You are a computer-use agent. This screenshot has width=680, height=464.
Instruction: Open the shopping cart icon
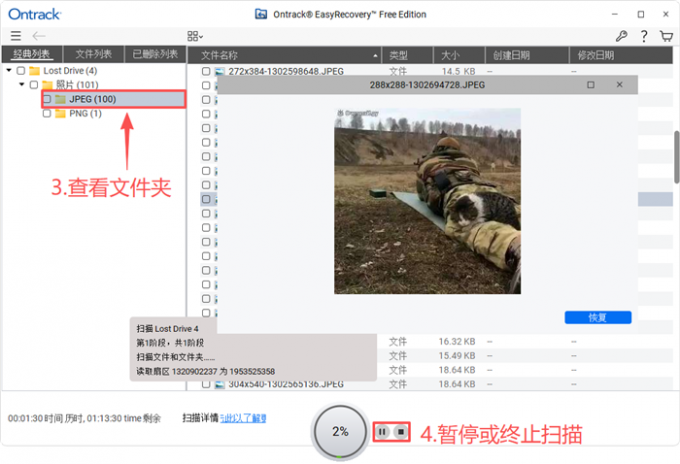(666, 36)
